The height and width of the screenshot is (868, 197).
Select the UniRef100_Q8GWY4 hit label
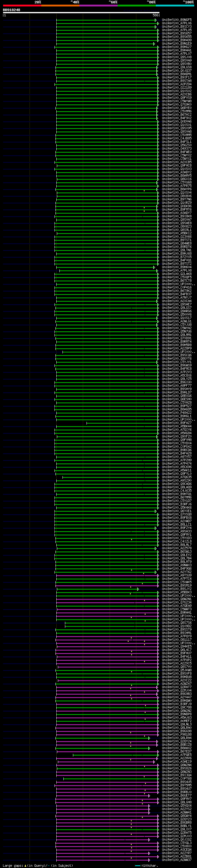(x=177, y=816)
